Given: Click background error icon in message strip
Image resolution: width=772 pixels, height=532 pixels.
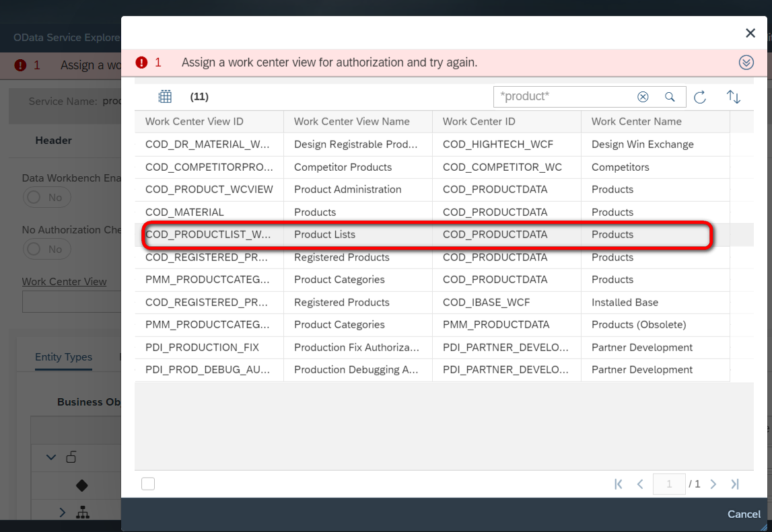Looking at the screenshot, I should [x=20, y=65].
